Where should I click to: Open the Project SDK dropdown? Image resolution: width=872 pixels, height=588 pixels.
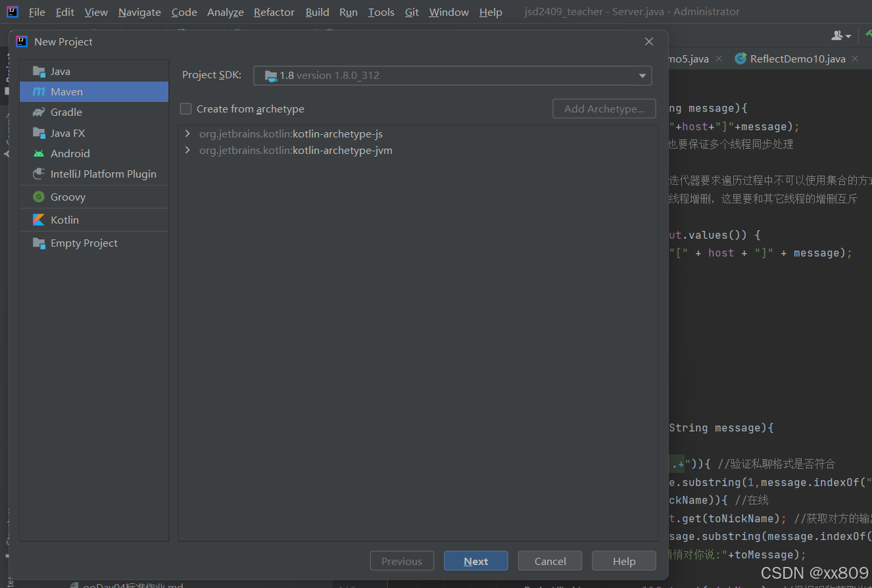[452, 75]
